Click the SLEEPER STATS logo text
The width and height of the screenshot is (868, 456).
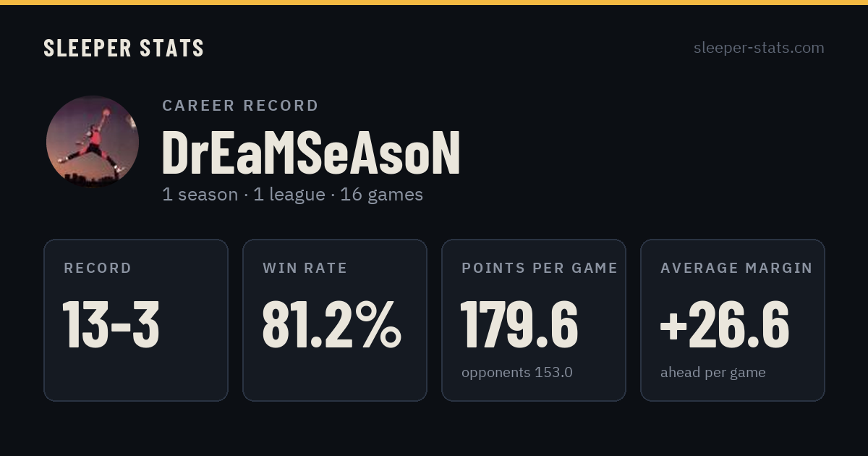[x=124, y=48]
